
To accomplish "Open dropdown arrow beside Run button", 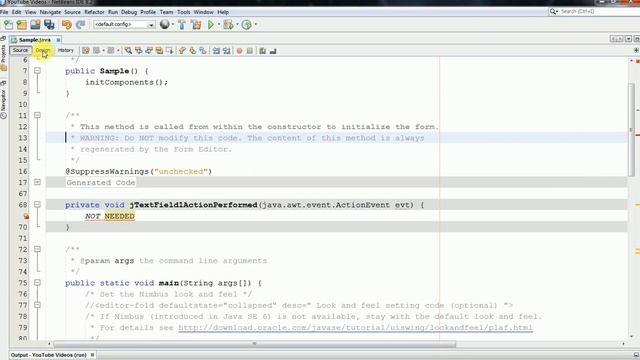I will (x=219, y=24).
